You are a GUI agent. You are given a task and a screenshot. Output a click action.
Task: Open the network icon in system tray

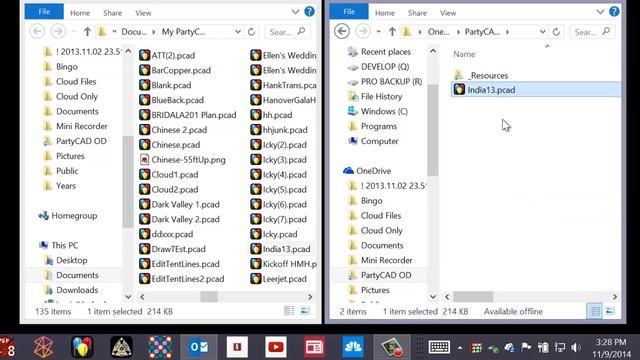pos(560,348)
